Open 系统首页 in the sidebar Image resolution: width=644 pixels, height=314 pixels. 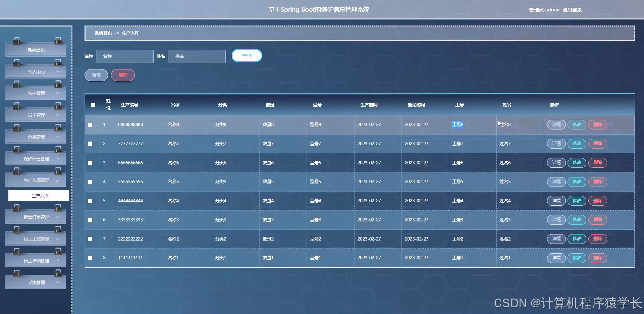36,50
